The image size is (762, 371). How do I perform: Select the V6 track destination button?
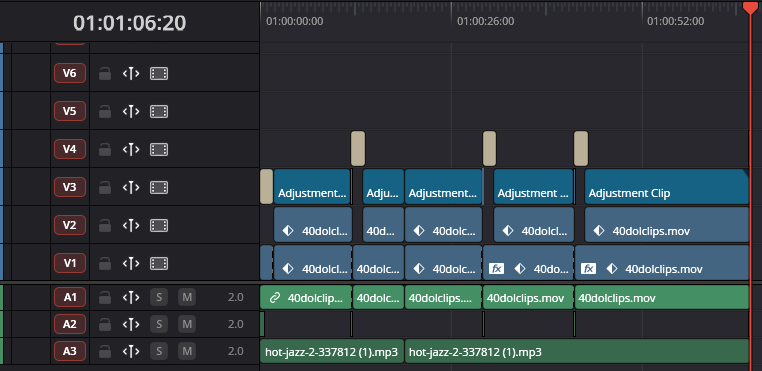coord(70,73)
